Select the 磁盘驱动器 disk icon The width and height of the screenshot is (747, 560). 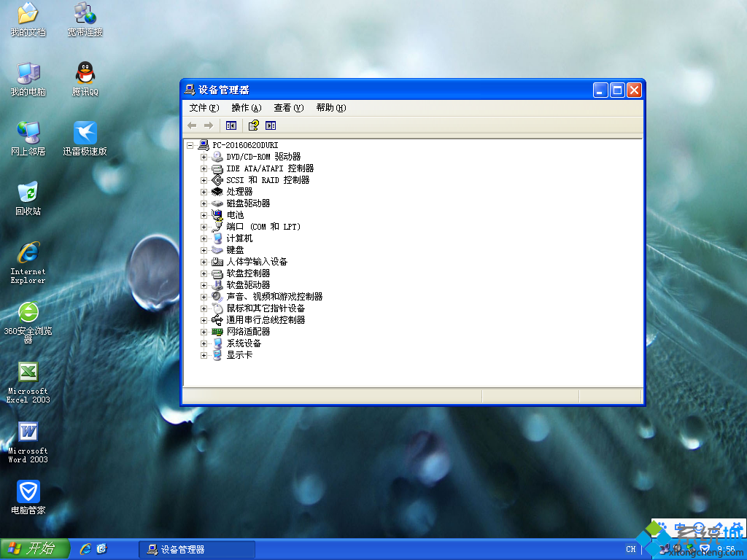[217, 203]
